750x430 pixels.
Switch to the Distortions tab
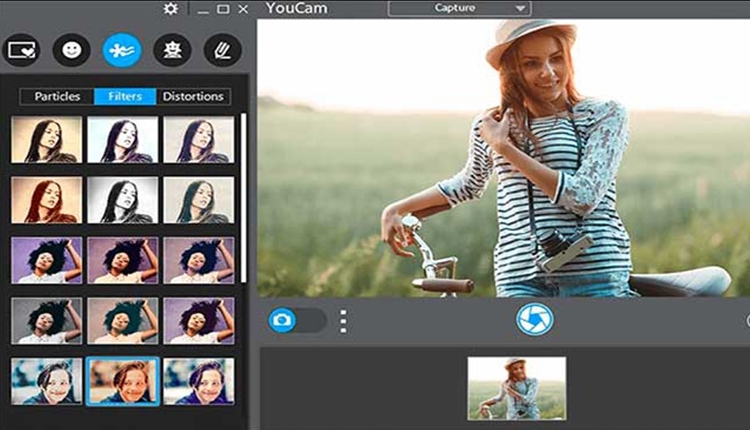(193, 97)
